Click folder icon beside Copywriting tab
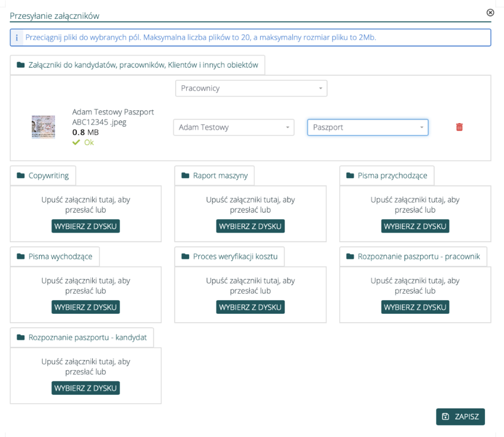This screenshot has width=504, height=437. 21,176
